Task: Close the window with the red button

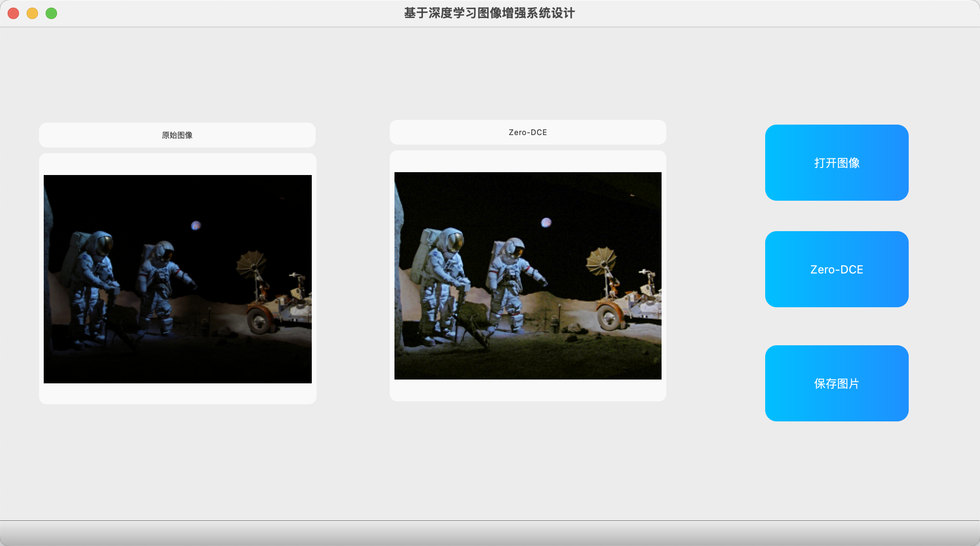Action: pyautogui.click(x=13, y=13)
